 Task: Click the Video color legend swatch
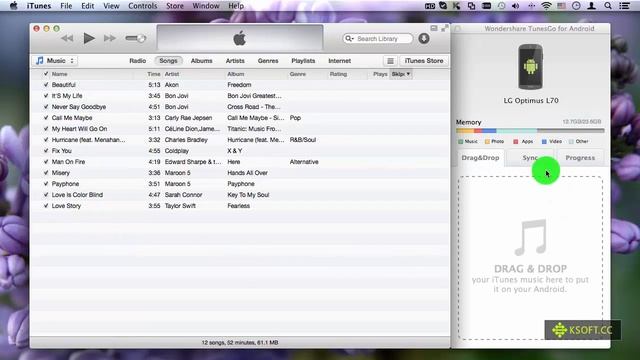pyautogui.click(x=544, y=142)
